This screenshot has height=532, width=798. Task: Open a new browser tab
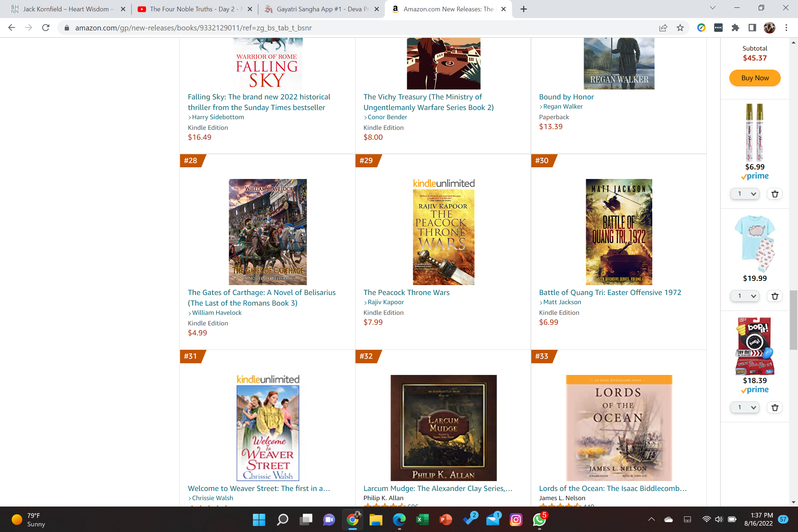click(x=524, y=9)
